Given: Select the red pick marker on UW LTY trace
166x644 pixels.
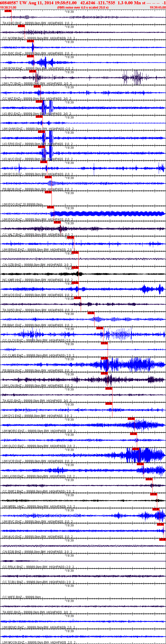Looking at the screenshot, I should [33, 71].
